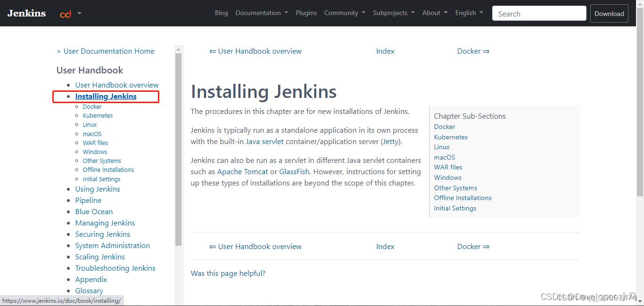
Task: Go to Pipeline chapter
Action: tap(88, 200)
